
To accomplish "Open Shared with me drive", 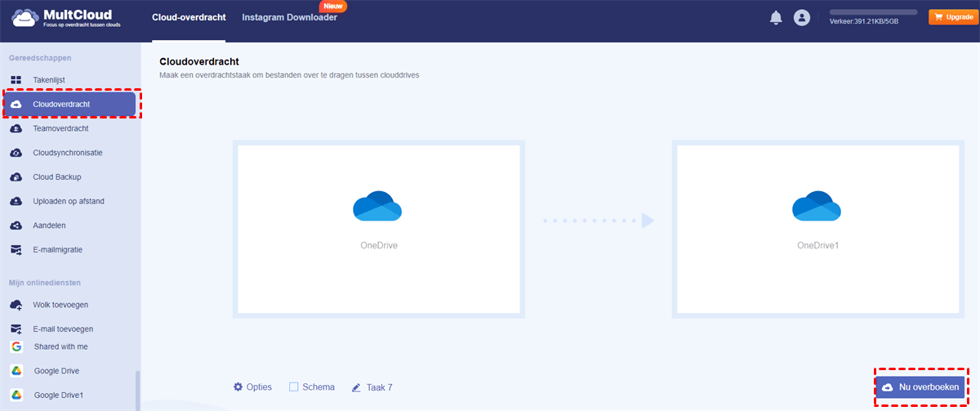I will [x=61, y=346].
